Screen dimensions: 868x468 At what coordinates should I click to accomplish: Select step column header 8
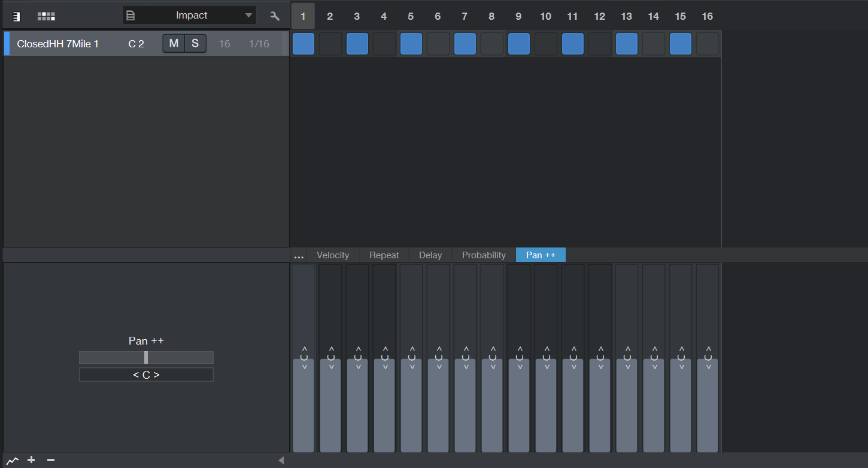pyautogui.click(x=491, y=16)
